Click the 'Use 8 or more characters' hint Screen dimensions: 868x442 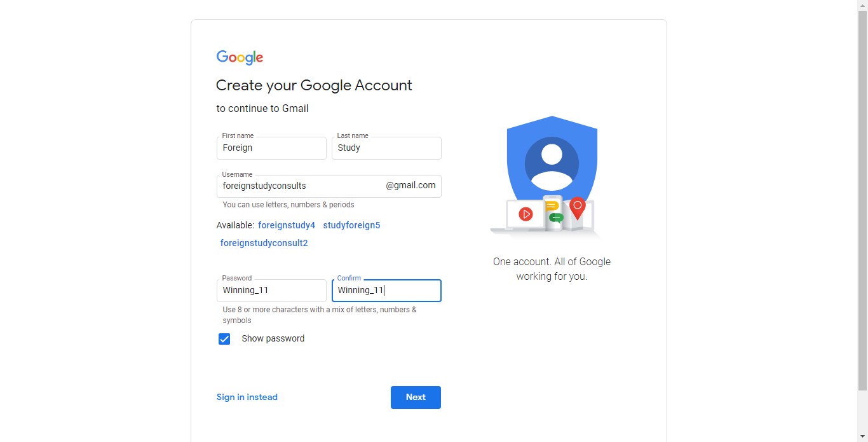(x=320, y=315)
